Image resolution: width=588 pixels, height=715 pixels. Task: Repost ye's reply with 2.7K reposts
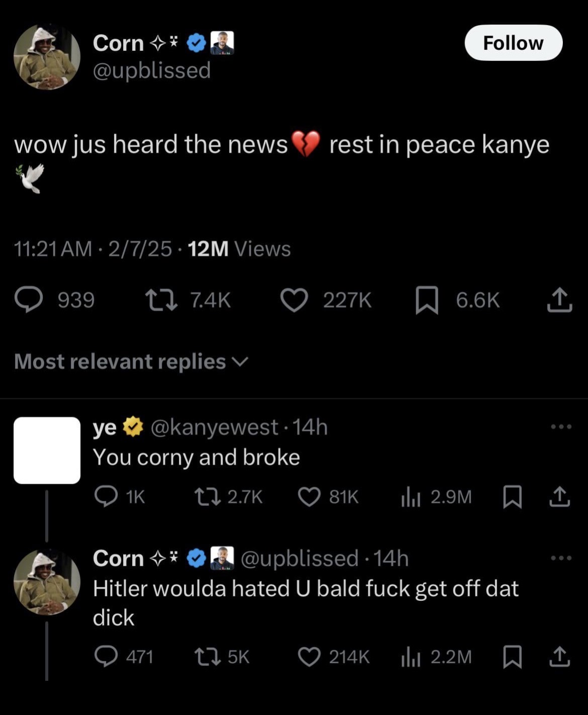(x=208, y=497)
